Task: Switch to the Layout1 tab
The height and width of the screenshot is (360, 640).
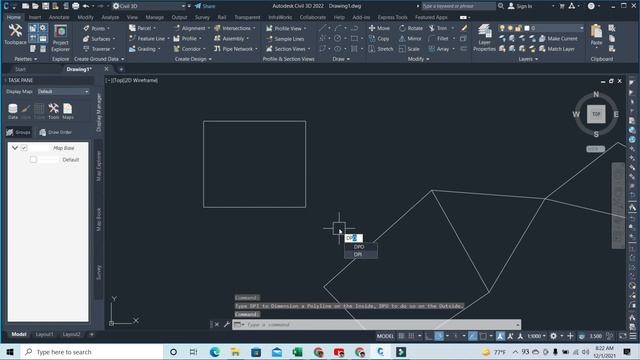Action: pos(44,334)
